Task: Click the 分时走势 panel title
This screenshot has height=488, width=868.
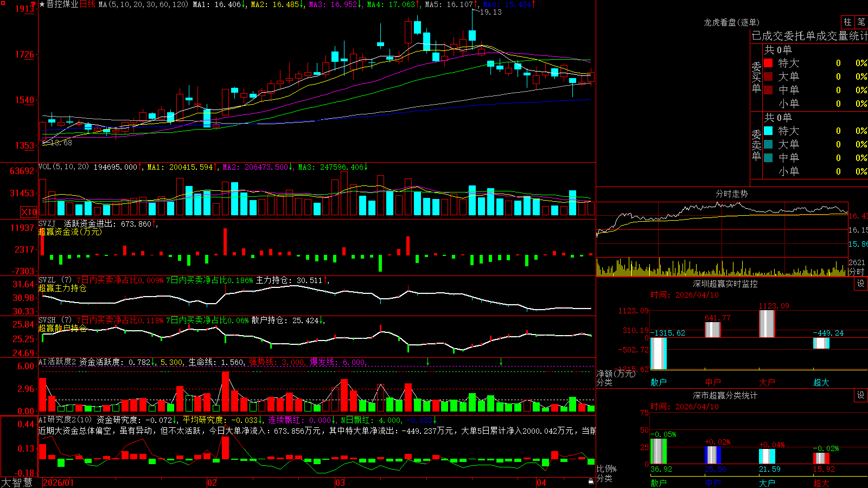Action: 731,194
